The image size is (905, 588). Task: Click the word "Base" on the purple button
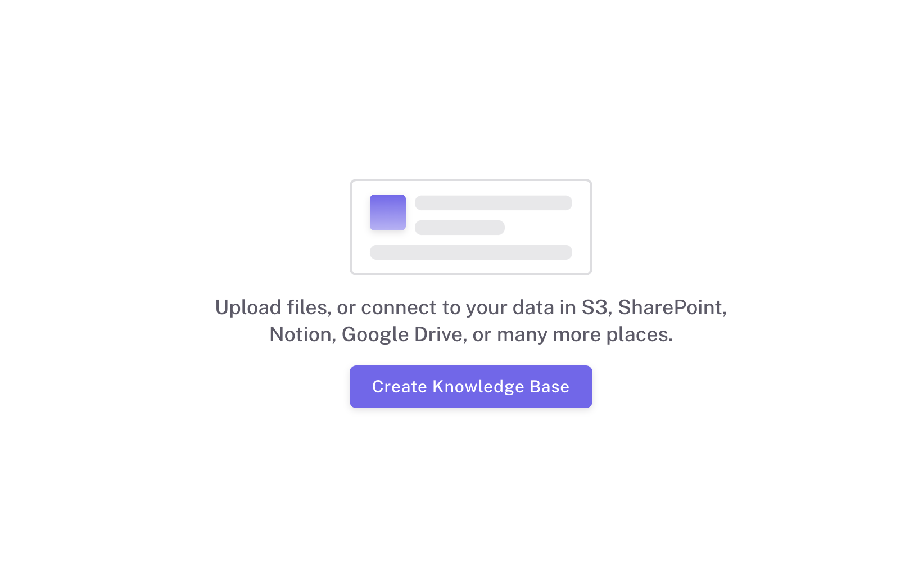pyautogui.click(x=549, y=387)
